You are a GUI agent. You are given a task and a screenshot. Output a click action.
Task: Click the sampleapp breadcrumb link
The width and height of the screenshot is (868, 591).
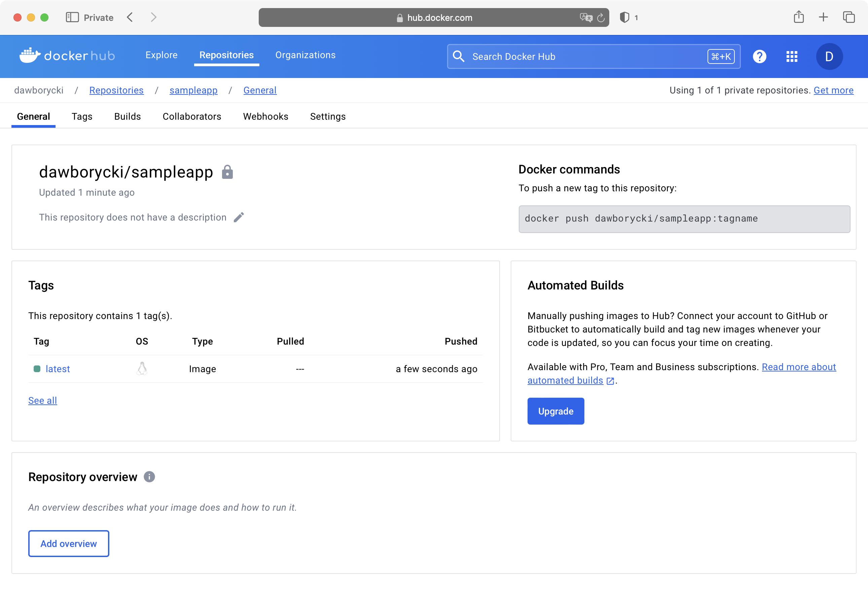[x=193, y=90]
